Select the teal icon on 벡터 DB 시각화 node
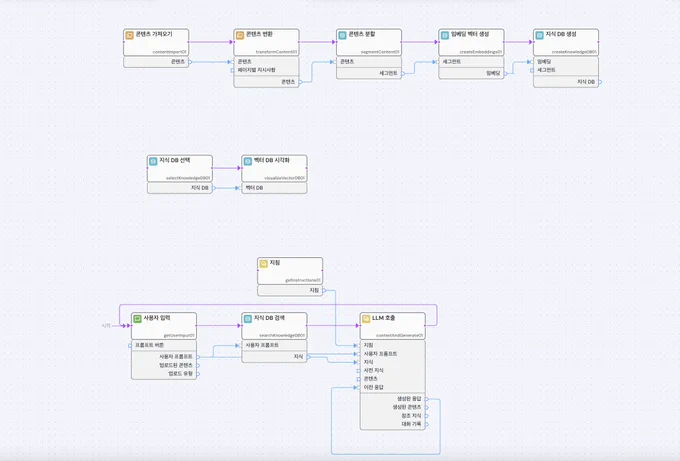Screen dimensions: 680x461 click(248, 161)
